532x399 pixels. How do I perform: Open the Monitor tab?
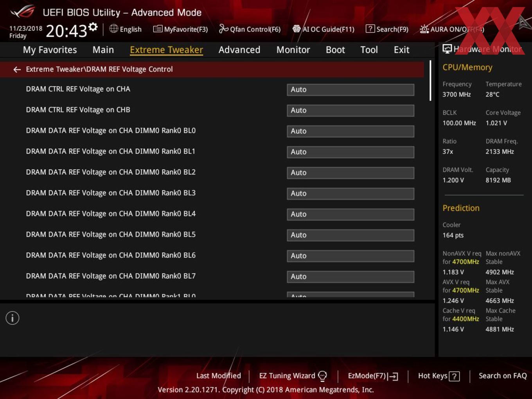[x=293, y=50]
